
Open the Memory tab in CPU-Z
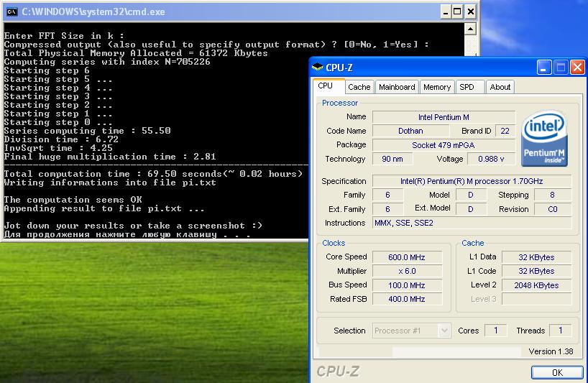[437, 87]
